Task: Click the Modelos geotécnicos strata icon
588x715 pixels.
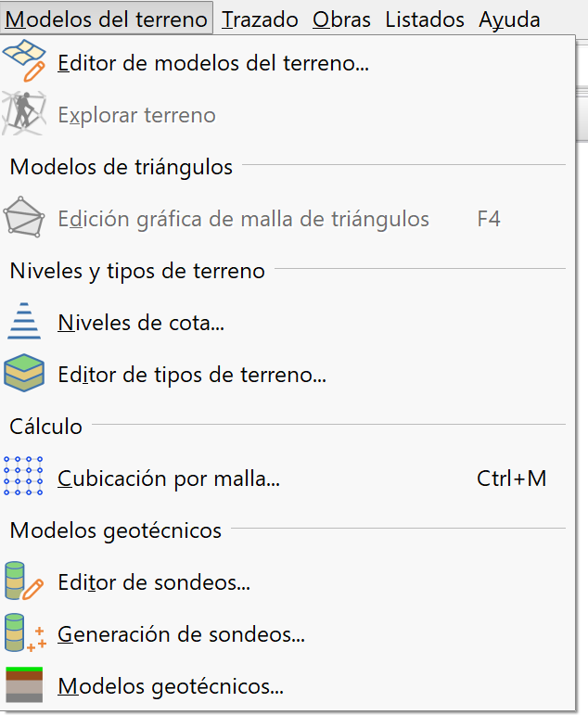Action: pyautogui.click(x=24, y=686)
